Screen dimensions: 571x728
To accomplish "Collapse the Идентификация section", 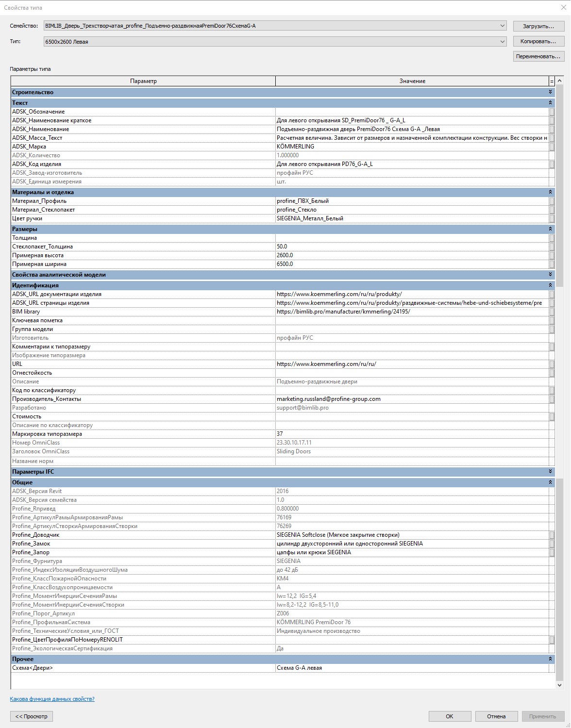I will tap(550, 285).
